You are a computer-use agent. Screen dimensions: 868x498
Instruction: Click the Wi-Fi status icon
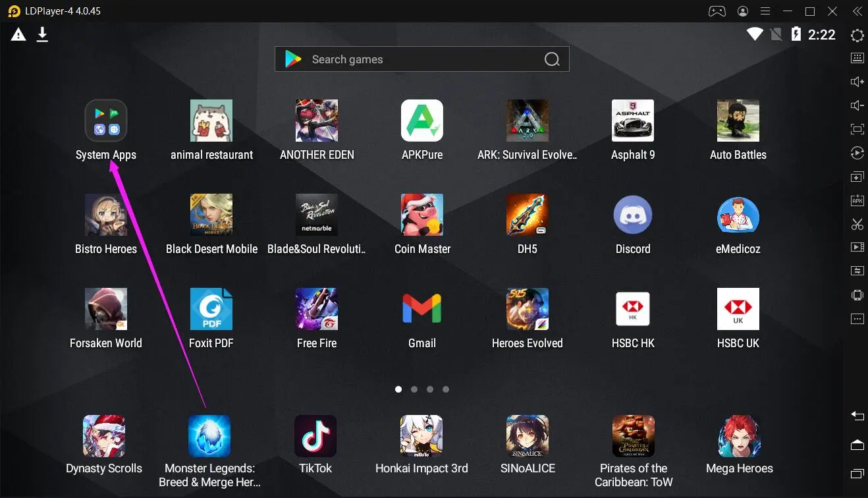pos(755,34)
